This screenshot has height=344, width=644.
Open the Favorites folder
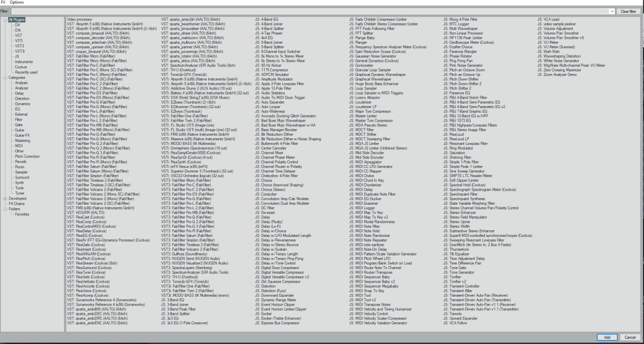(x=22, y=214)
